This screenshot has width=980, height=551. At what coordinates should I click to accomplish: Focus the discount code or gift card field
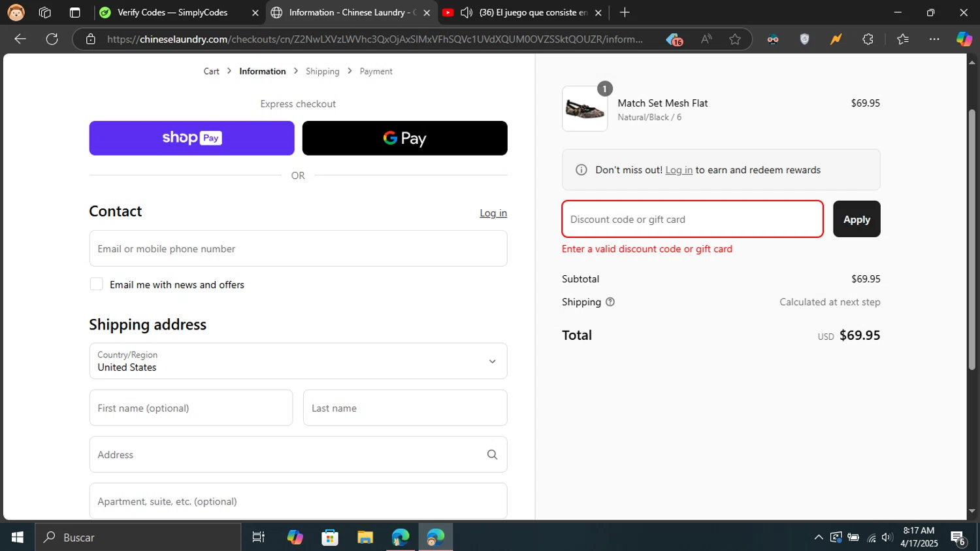pos(693,219)
